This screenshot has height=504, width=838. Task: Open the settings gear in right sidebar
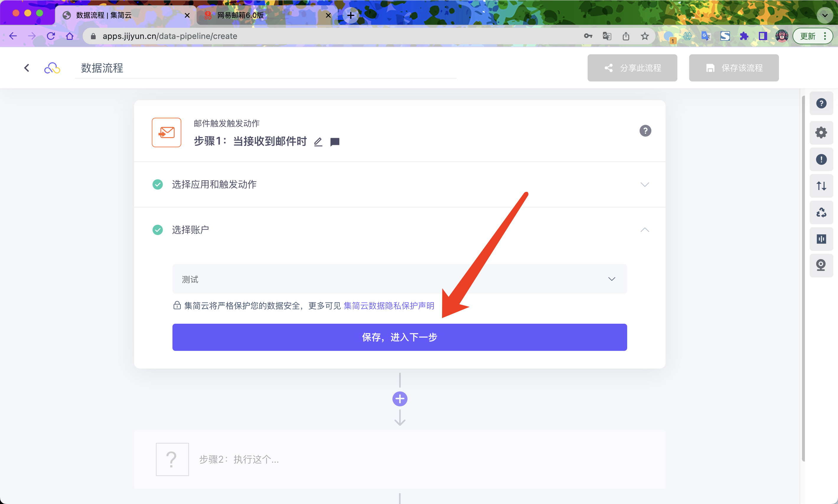821,132
